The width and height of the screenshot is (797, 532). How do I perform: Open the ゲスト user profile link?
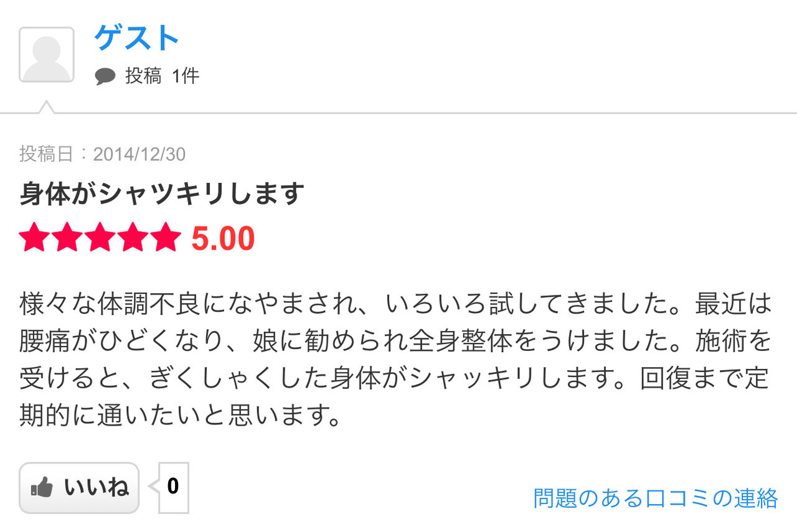pos(137,38)
